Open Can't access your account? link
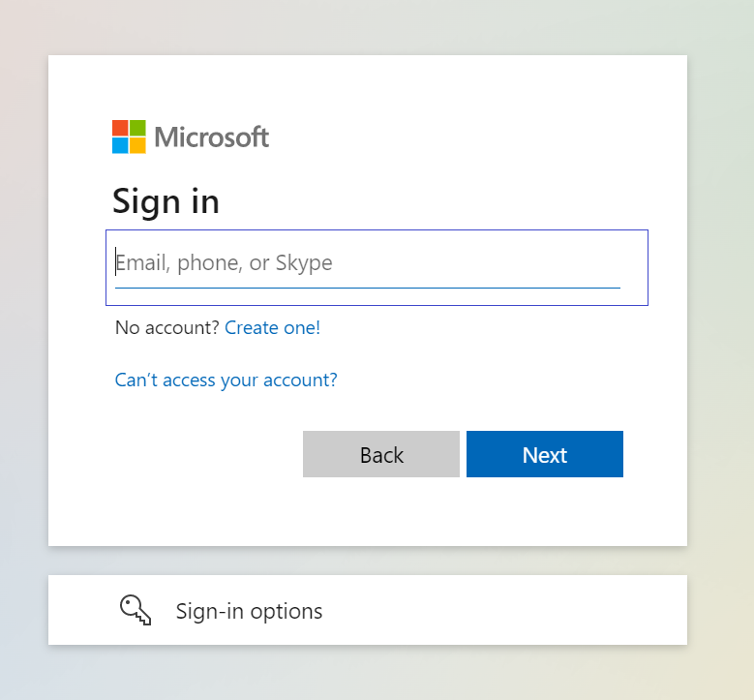Image resolution: width=754 pixels, height=700 pixels. pyautogui.click(x=226, y=380)
